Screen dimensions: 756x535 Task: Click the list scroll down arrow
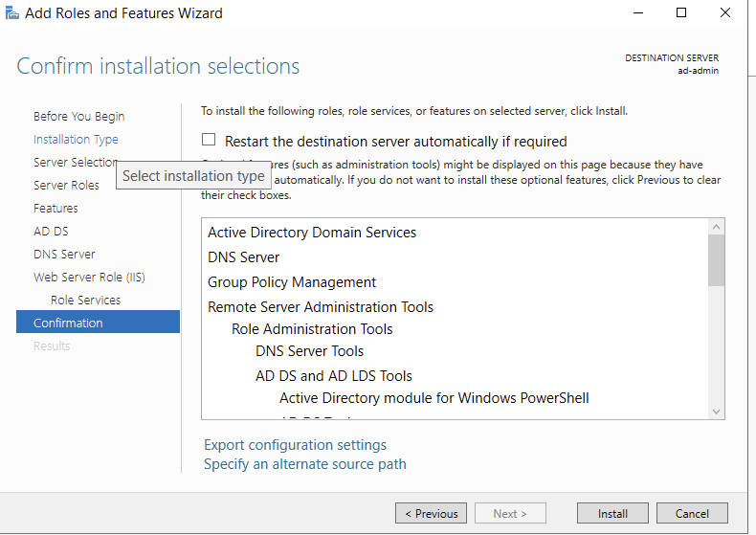click(716, 412)
